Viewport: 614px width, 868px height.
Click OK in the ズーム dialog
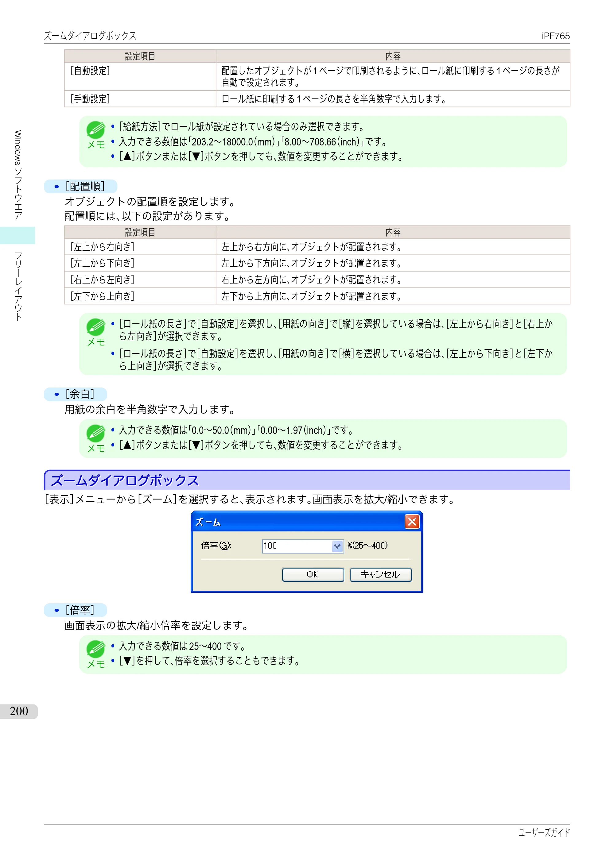click(313, 574)
